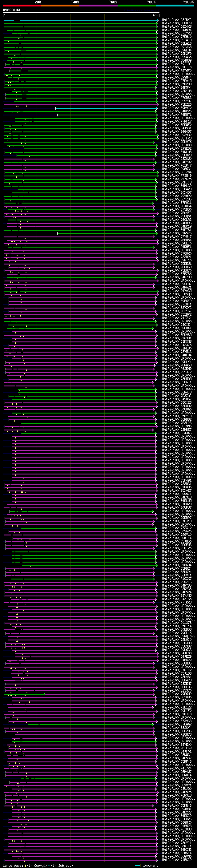This screenshot has width=197, height=868.
Task: Click the cyan ~100% identity legend segment
Action: click(x=175, y=6)
